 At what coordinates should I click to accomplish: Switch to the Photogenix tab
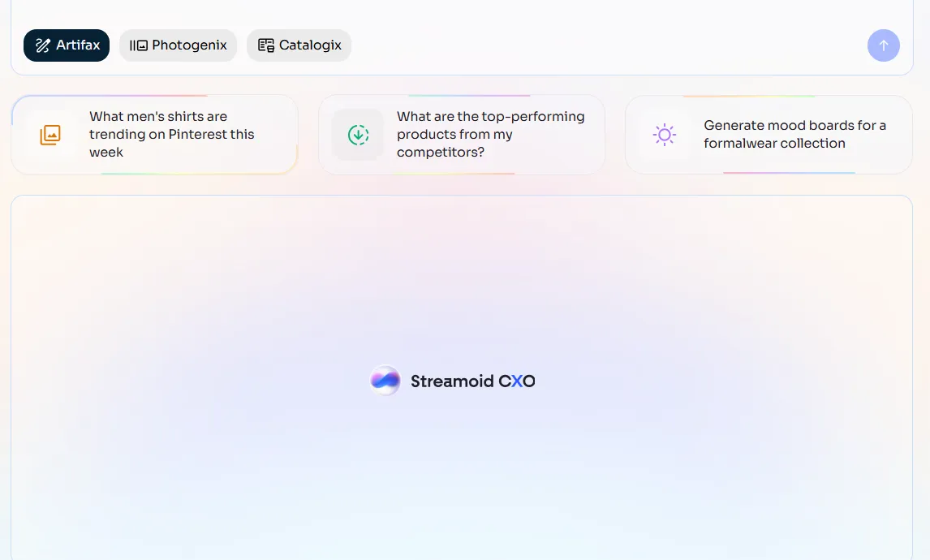tap(178, 45)
